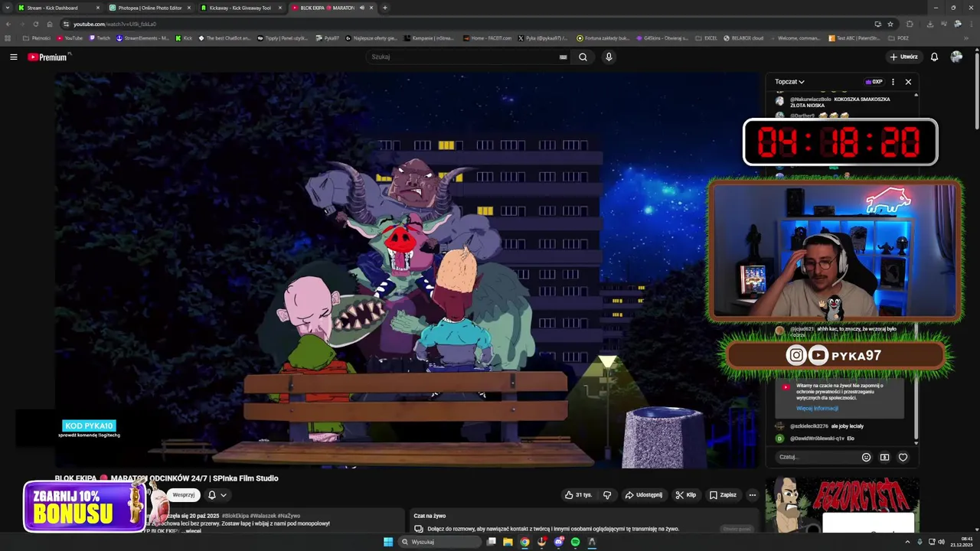Image resolution: width=980 pixels, height=551 pixels.
Task: Click the Super Chat dollar icon
Action: [x=884, y=457]
